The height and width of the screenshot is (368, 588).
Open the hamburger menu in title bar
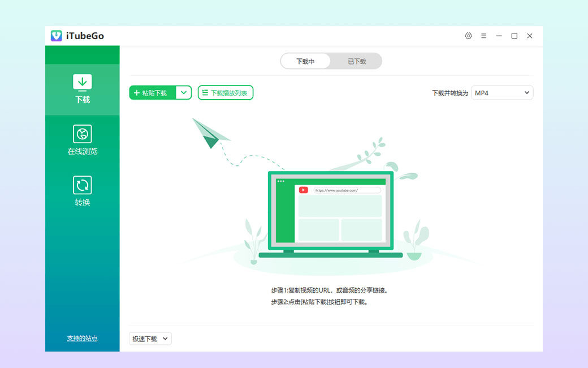point(484,36)
